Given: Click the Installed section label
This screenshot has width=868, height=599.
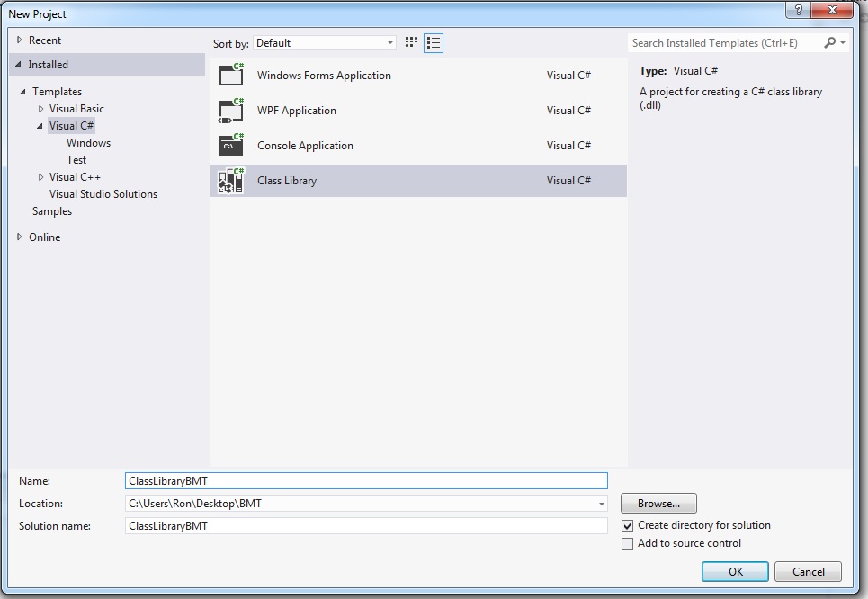Looking at the screenshot, I should coord(49,64).
